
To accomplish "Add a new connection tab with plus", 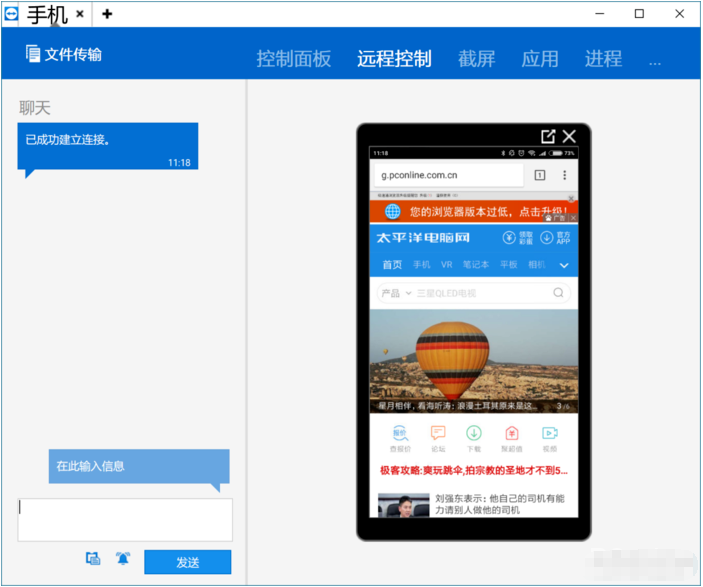I will (x=107, y=14).
